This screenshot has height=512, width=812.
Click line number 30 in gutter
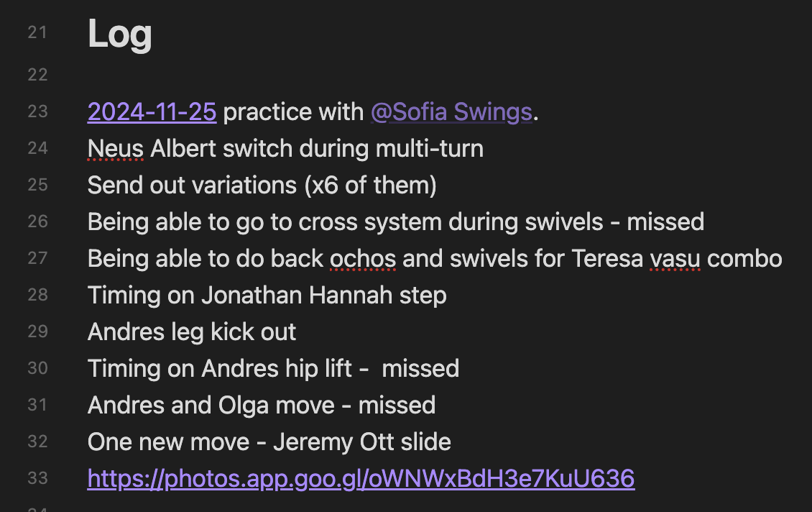click(x=37, y=368)
